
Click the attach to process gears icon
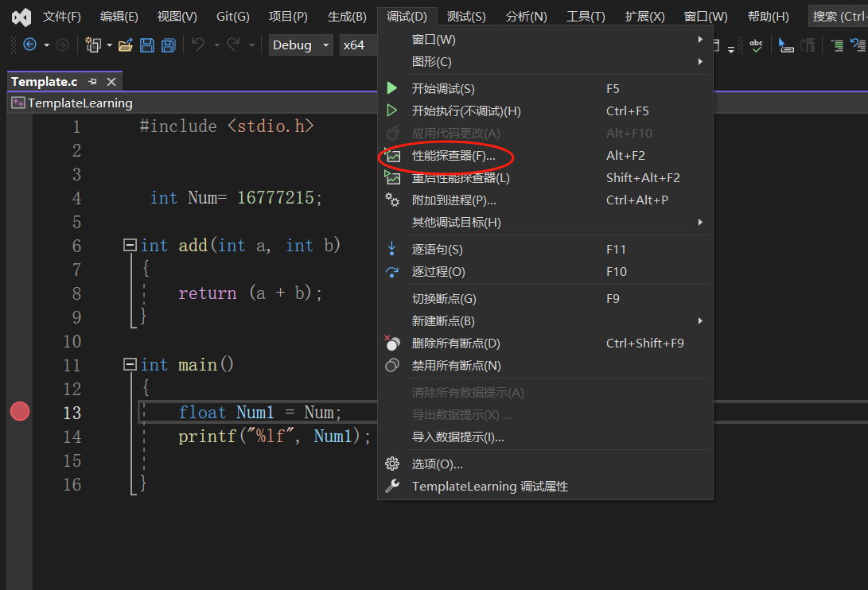point(392,200)
